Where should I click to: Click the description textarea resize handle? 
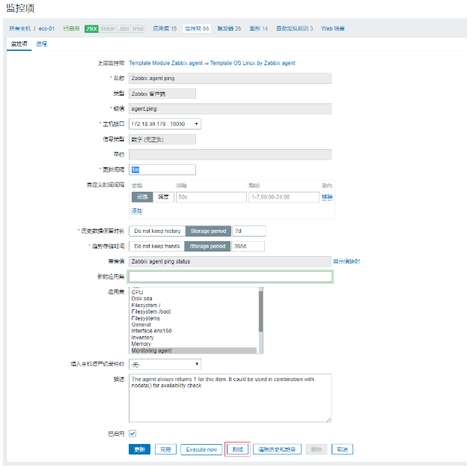pos(329,420)
